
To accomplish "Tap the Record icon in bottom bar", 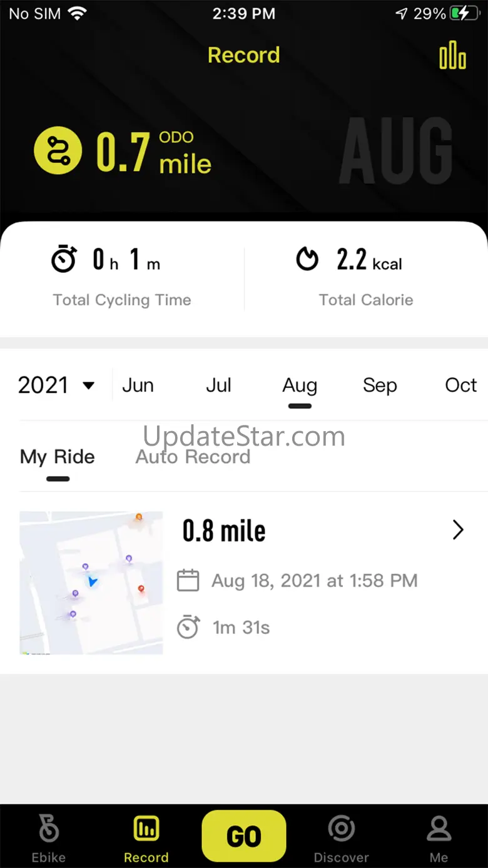I will point(146,829).
